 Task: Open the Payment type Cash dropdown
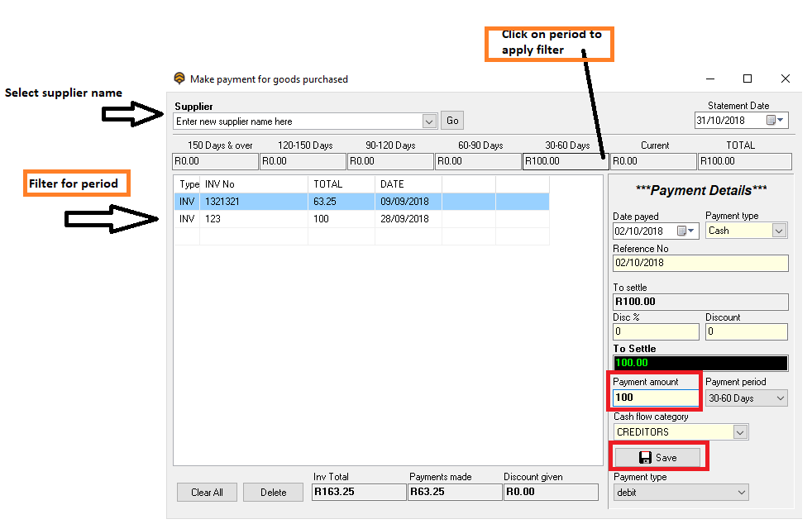779,231
